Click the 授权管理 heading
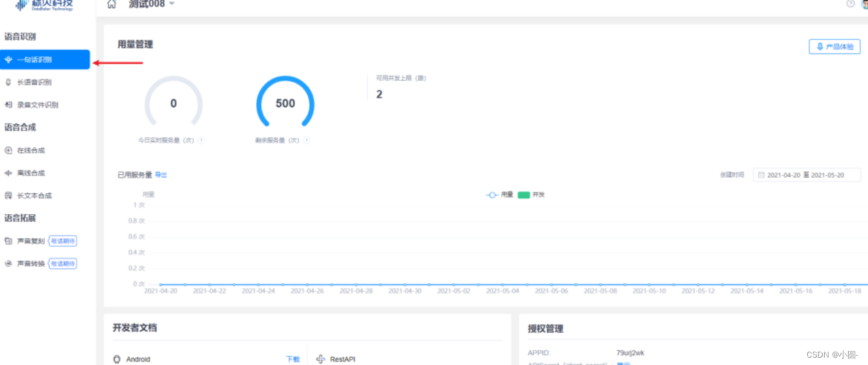The width and height of the screenshot is (868, 365). [x=545, y=328]
